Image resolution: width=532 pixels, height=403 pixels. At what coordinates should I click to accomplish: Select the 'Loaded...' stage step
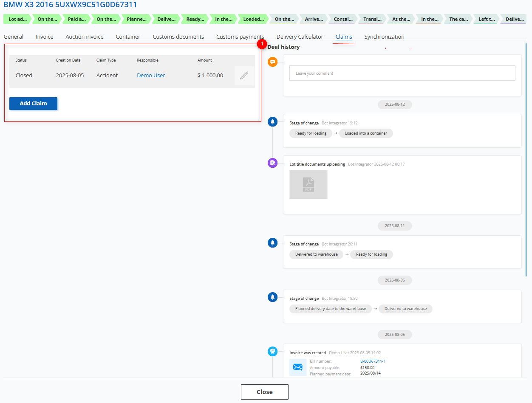tap(254, 19)
